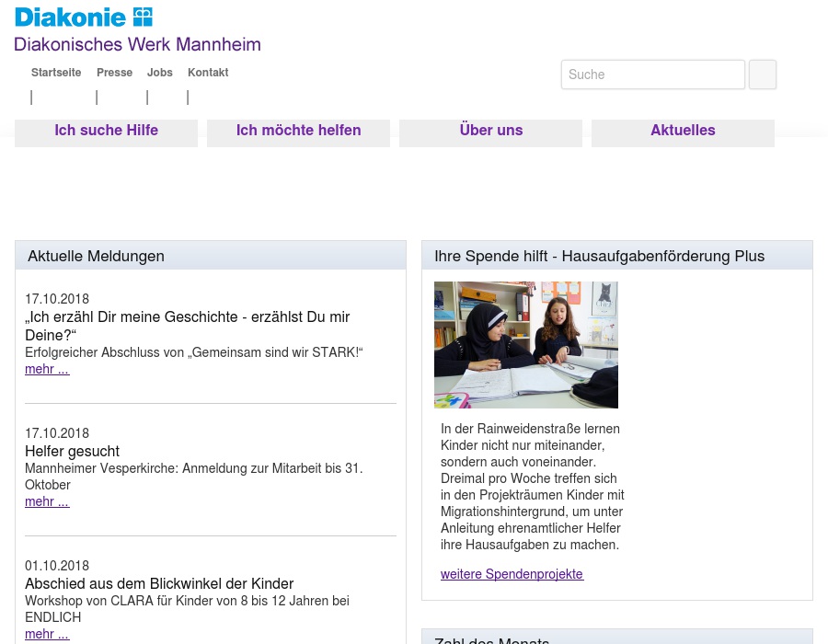The height and width of the screenshot is (644, 828).
Task: Open the 'Helfer gesucht' headline
Action: (x=72, y=452)
